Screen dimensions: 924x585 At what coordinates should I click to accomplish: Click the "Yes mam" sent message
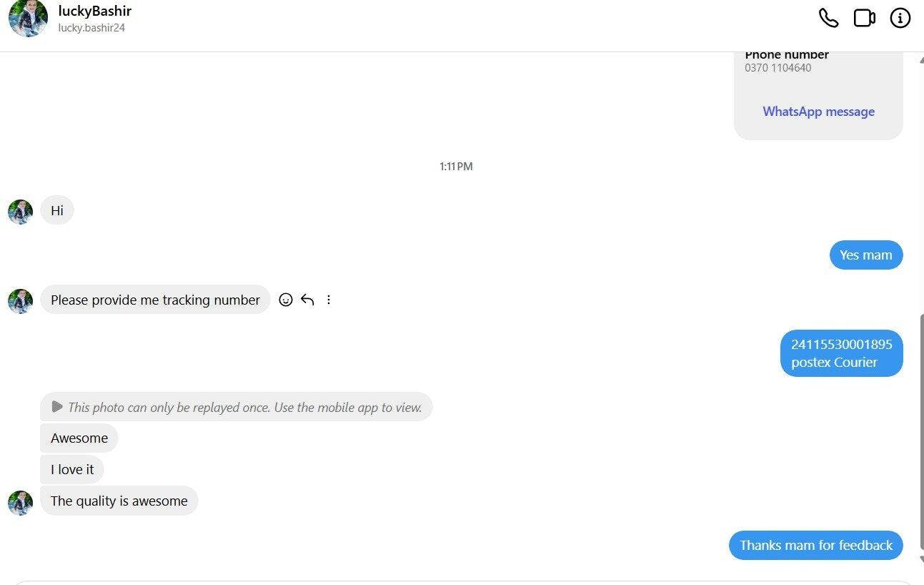865,255
